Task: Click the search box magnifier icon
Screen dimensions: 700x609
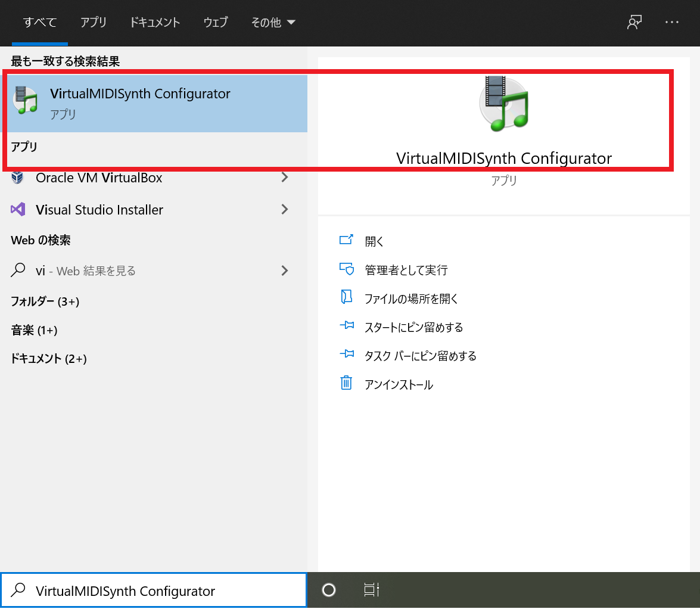Action: [18, 591]
